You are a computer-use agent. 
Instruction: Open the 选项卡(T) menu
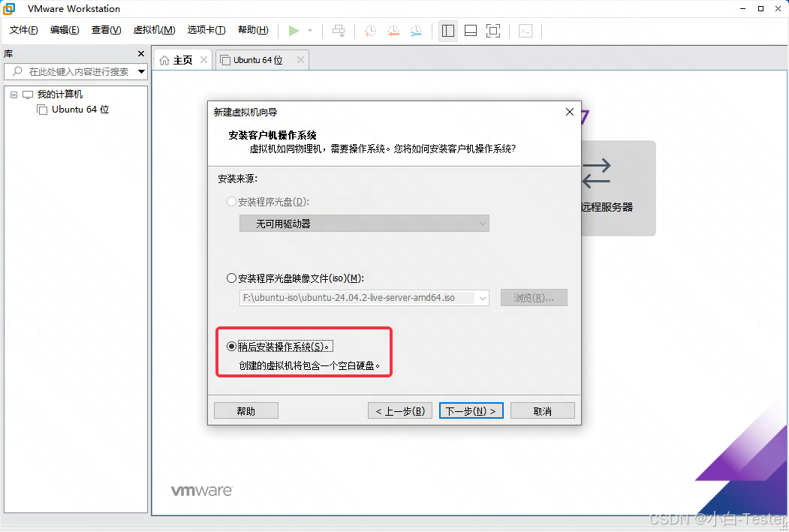point(206,30)
